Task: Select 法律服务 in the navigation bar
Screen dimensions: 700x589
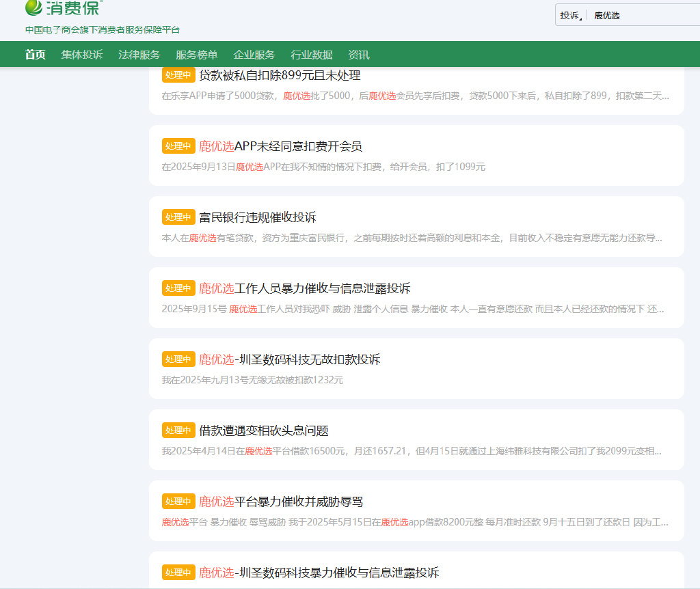Action: 139,55
